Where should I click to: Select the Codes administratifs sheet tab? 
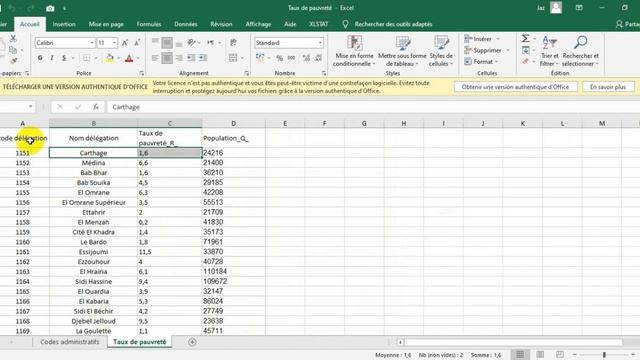(x=70, y=342)
